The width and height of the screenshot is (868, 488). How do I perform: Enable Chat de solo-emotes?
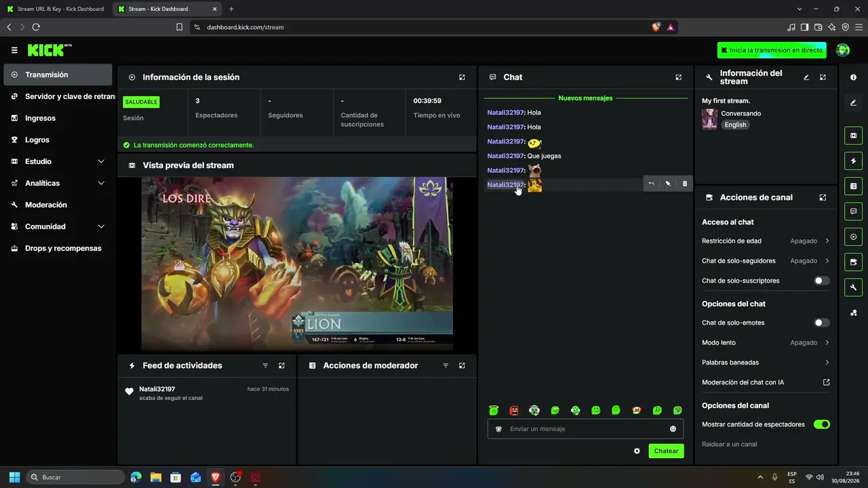coord(821,323)
